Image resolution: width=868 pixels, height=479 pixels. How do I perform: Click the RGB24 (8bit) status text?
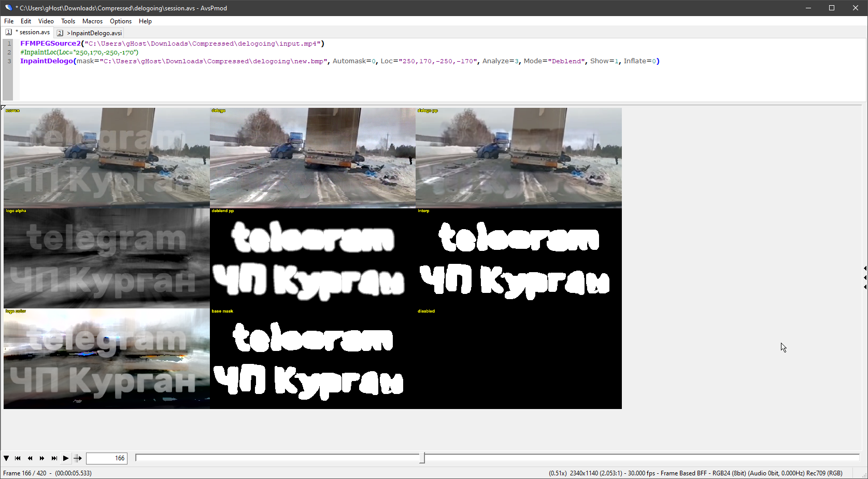click(x=729, y=473)
